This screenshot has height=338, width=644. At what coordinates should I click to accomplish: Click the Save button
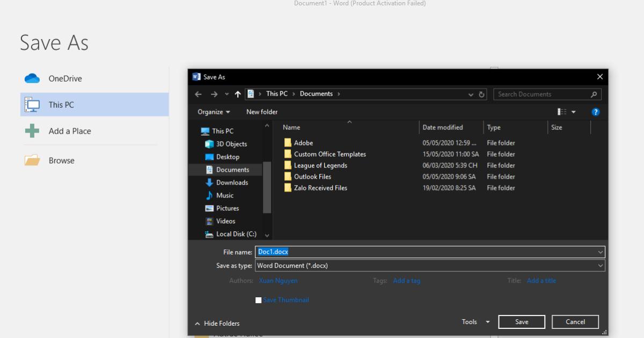522,322
